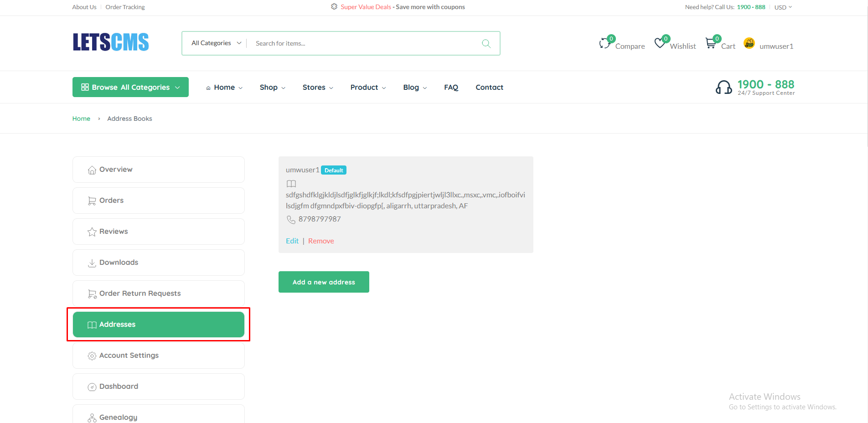Viewport: 868px width, 423px height.
Task: Click the umwuser1 avatar icon
Action: pos(749,43)
